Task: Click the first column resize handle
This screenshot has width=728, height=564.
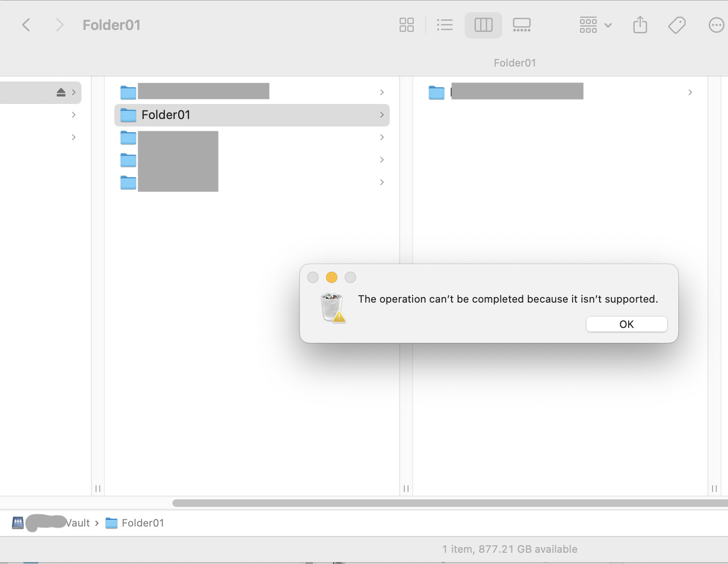Action: (98, 489)
